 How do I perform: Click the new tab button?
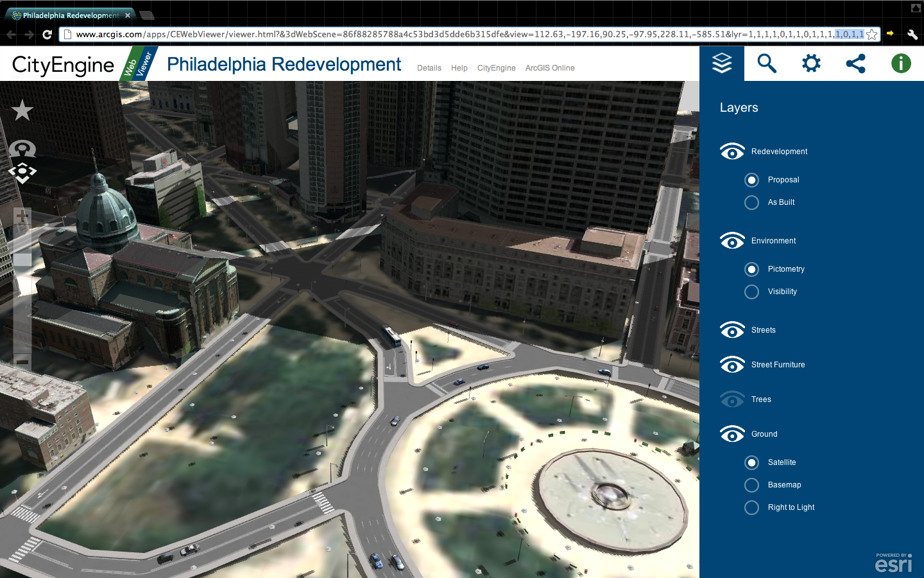(x=146, y=15)
